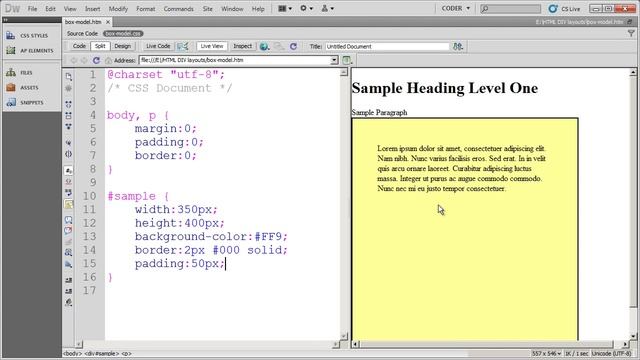
Task: Open the address field dropdown arrow
Action: tap(334, 60)
